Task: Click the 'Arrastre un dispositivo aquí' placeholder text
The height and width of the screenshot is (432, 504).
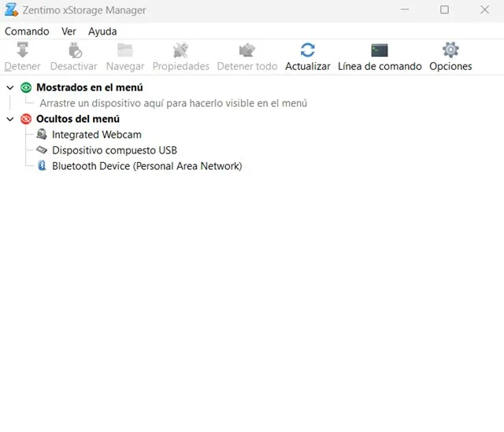Action: click(x=173, y=103)
